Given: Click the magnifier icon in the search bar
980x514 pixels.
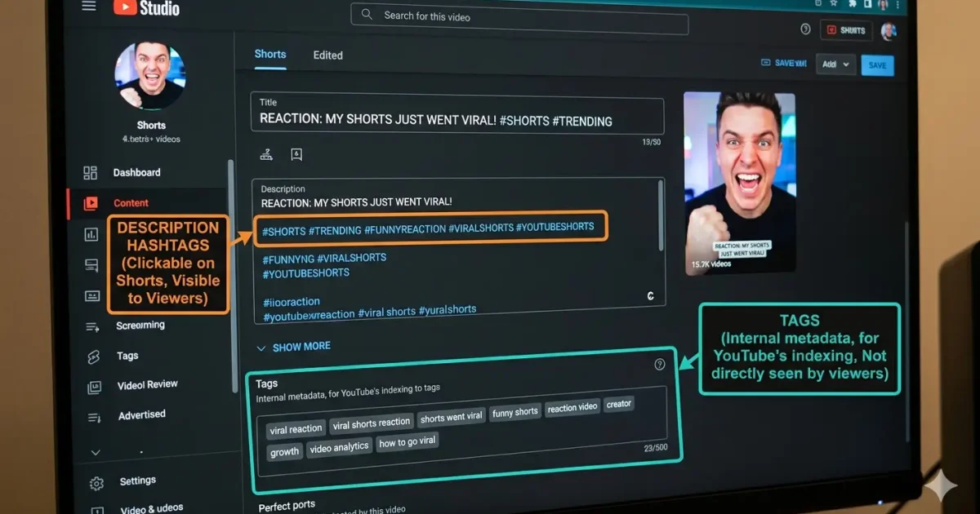Looking at the screenshot, I should click(x=367, y=15).
